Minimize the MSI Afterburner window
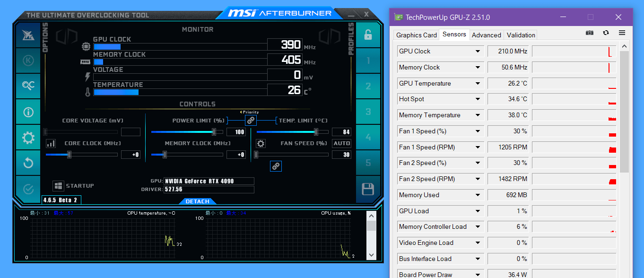 pos(351,14)
